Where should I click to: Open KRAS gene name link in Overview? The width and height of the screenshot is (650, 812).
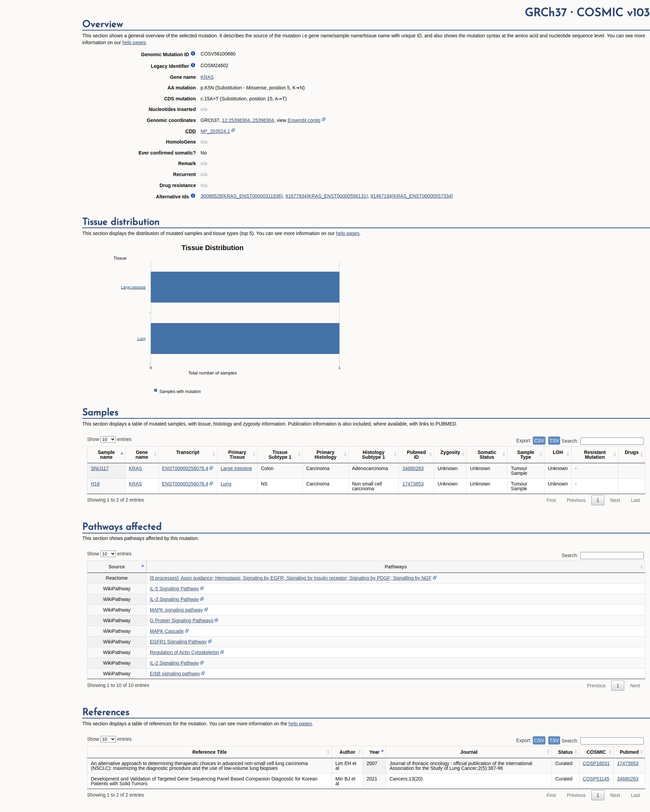(x=207, y=77)
